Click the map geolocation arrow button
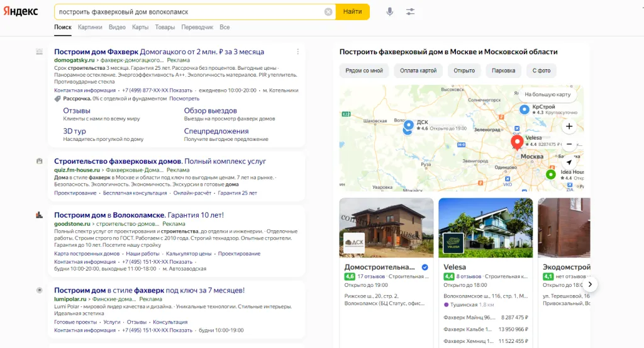Screen dimensions: 644x348 click(x=569, y=162)
